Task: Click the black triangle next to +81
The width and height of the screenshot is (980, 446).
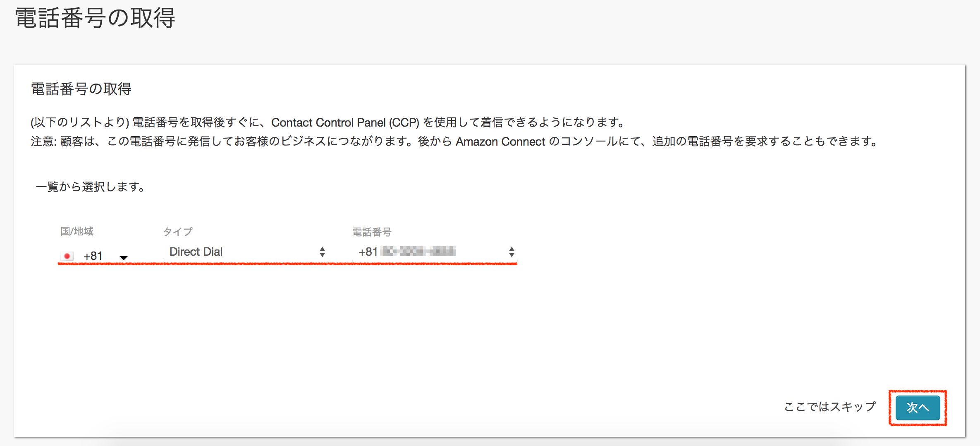Action: pos(123,257)
